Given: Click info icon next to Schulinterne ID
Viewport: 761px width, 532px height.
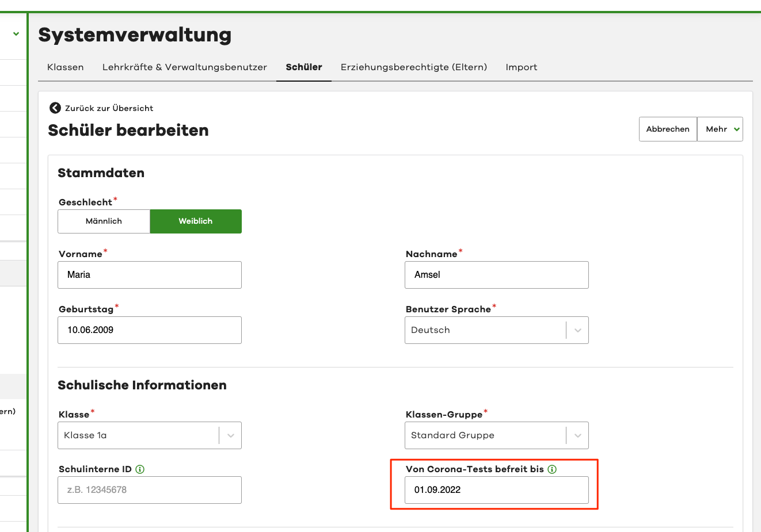Looking at the screenshot, I should tap(140, 469).
